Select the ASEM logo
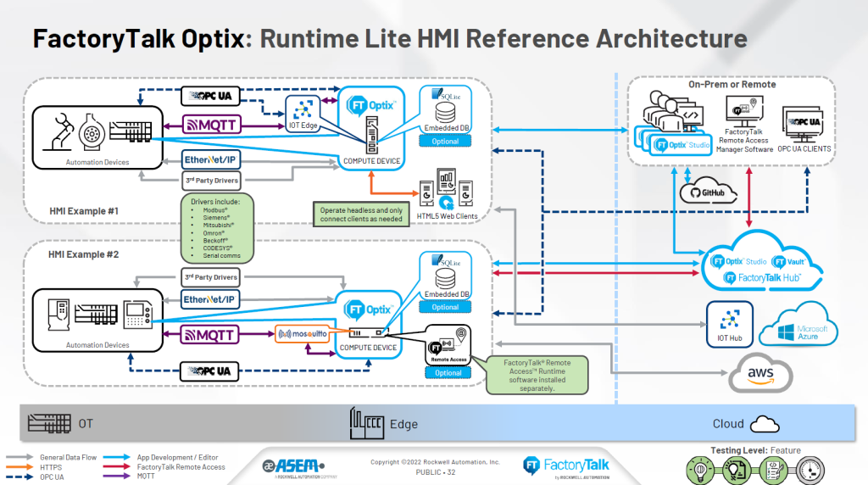This screenshot has width=868, height=485. click(294, 466)
